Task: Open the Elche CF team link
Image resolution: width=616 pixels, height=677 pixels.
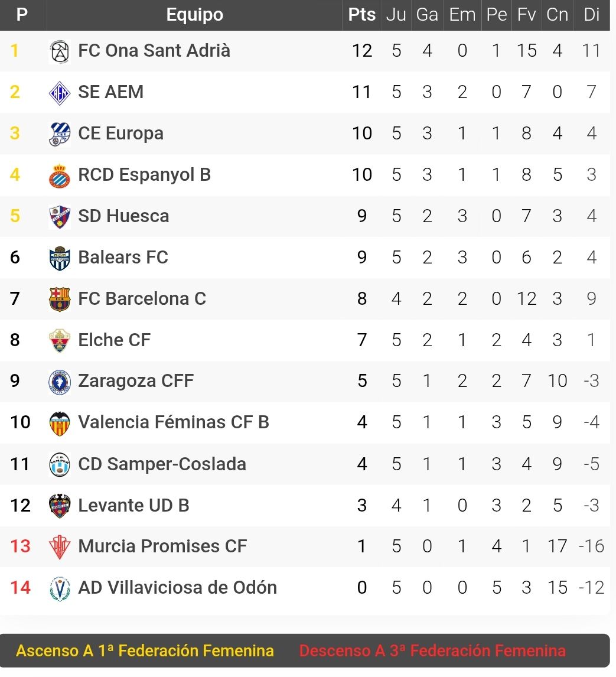Action: click(x=115, y=340)
